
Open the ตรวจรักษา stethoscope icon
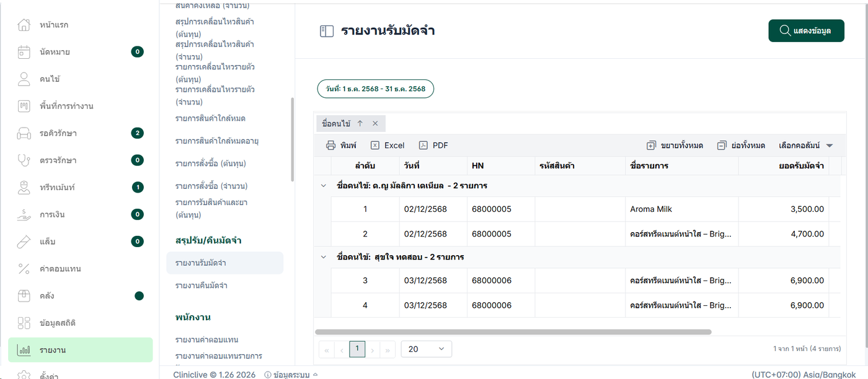click(x=24, y=160)
